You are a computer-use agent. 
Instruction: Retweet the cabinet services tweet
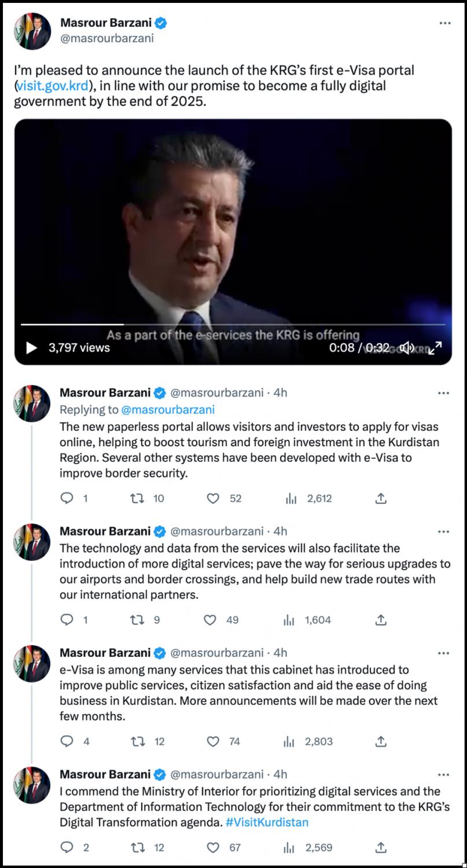tap(138, 741)
